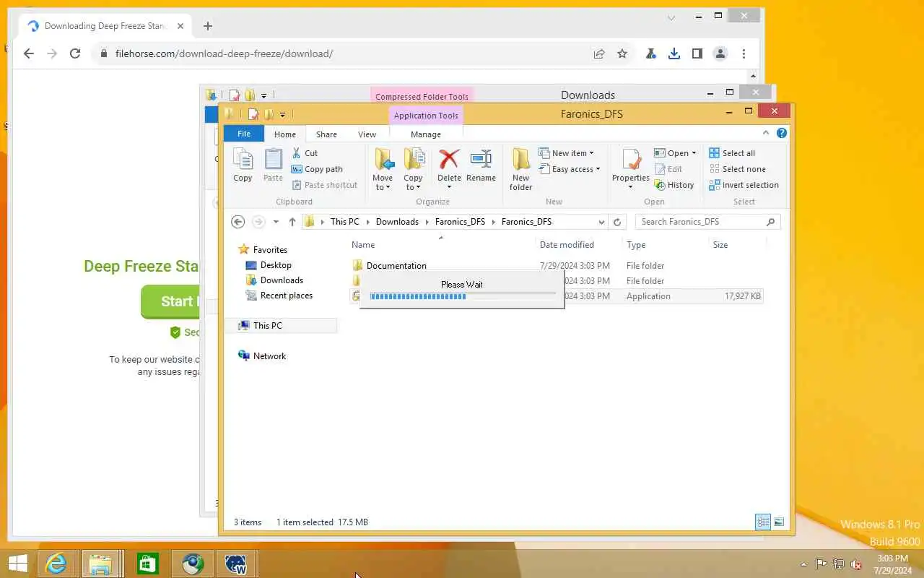Click Downloads in breadcrumb path
Screen dimensions: 924x578
click(397, 222)
